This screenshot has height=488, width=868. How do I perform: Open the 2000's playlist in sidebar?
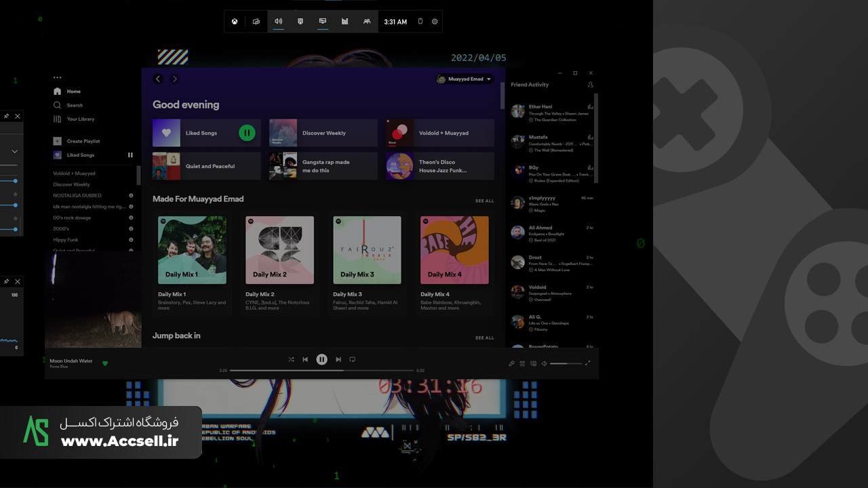pyautogui.click(x=61, y=228)
